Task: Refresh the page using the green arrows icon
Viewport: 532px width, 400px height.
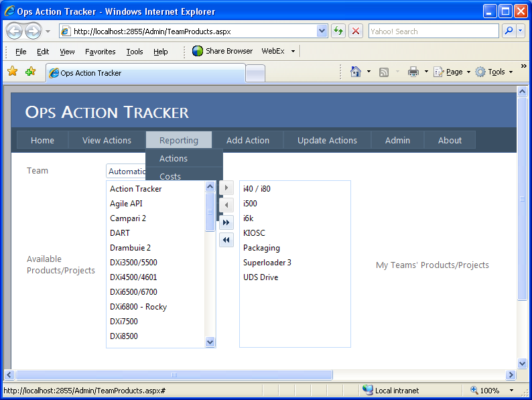Action: (338, 31)
